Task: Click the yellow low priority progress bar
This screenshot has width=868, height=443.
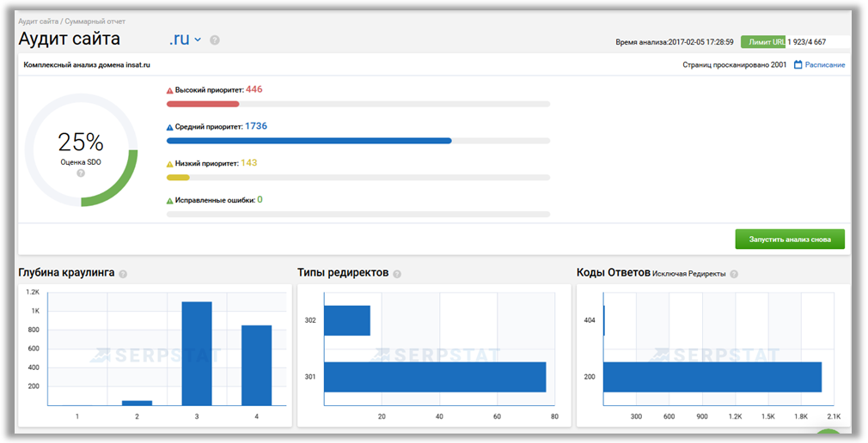Action: pyautogui.click(x=178, y=178)
